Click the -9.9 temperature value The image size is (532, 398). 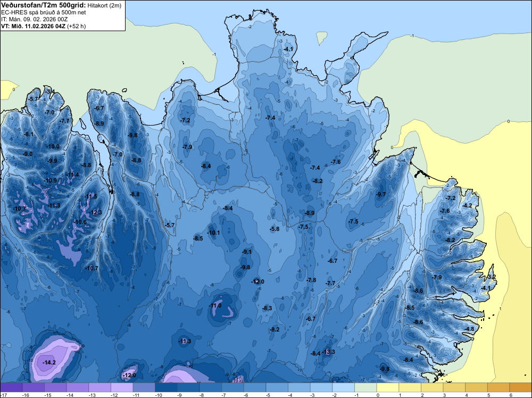[x=52, y=161]
